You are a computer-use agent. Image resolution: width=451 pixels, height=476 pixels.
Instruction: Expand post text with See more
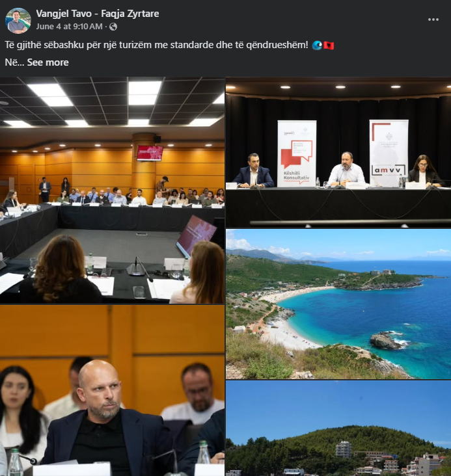[x=48, y=62]
